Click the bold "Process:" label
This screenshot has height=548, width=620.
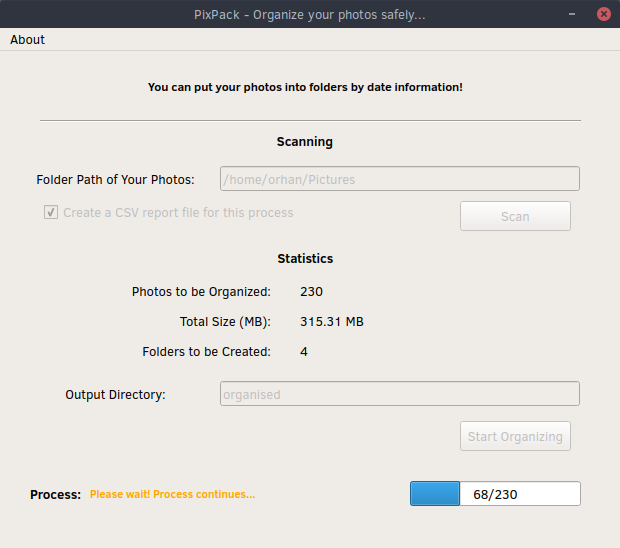[x=55, y=495]
